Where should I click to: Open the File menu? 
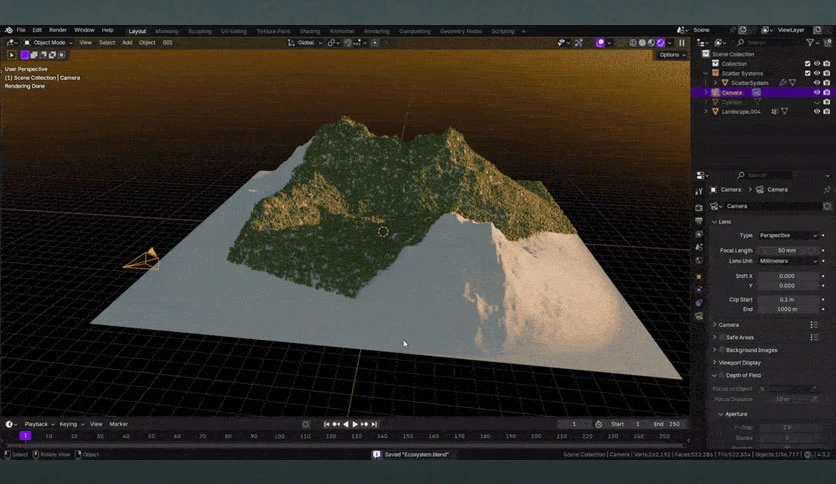(21, 30)
